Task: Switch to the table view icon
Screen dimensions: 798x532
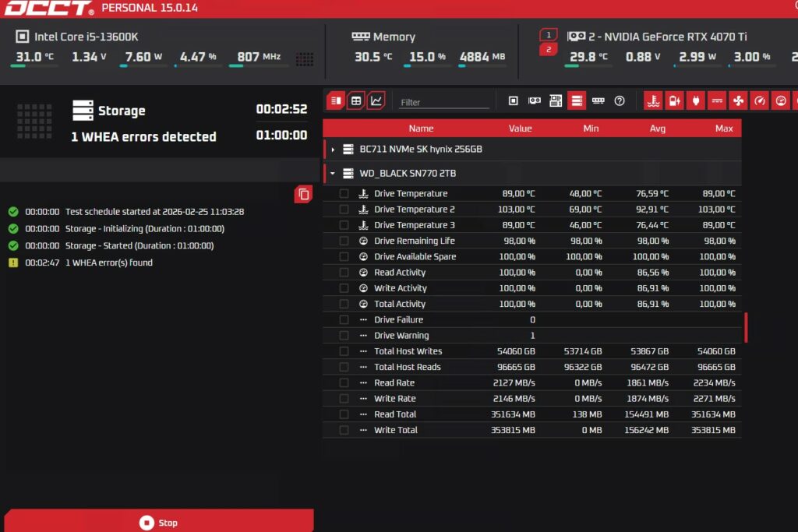Action: coord(356,100)
